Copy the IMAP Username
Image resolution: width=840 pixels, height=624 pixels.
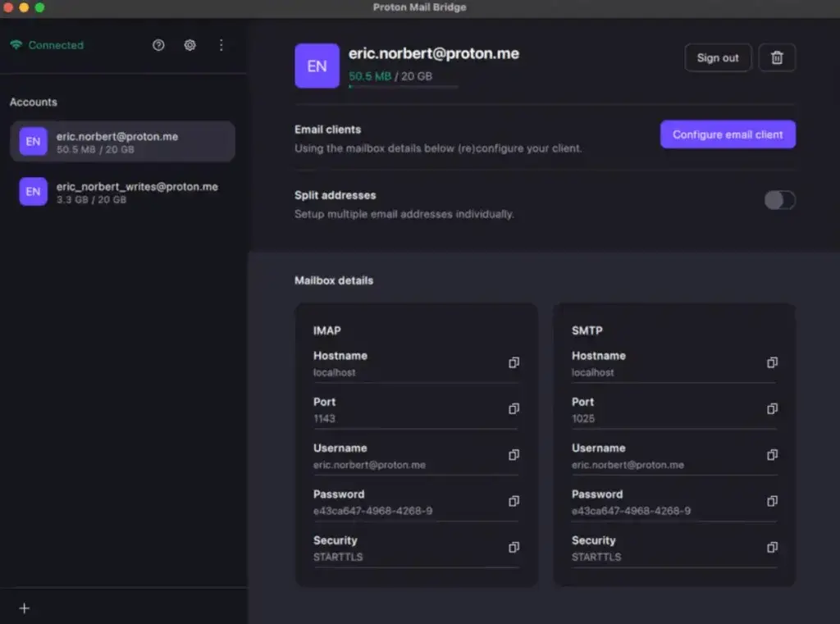(514, 455)
